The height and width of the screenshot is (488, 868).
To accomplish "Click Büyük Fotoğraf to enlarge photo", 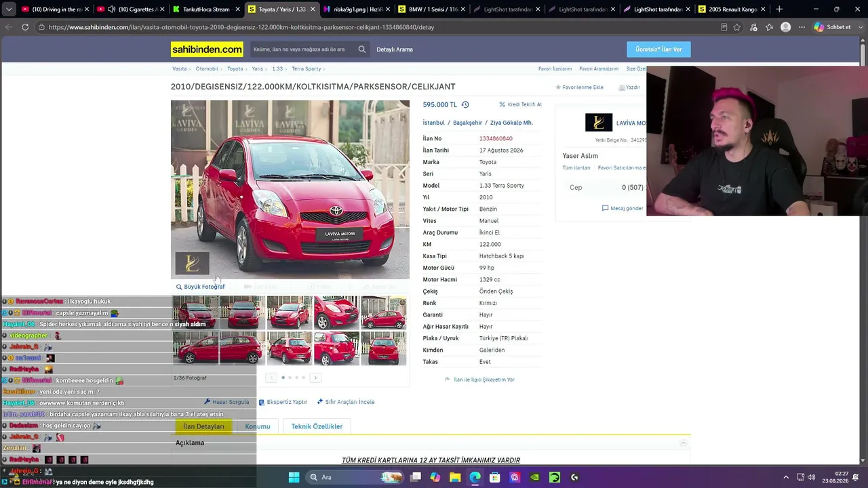I will point(201,287).
